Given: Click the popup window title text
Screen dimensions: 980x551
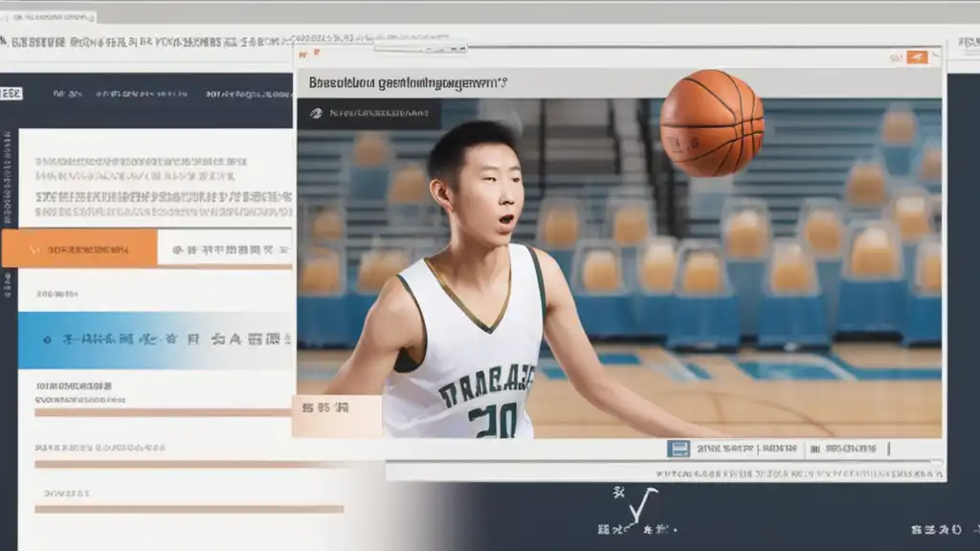Looking at the screenshot, I should 407,83.
